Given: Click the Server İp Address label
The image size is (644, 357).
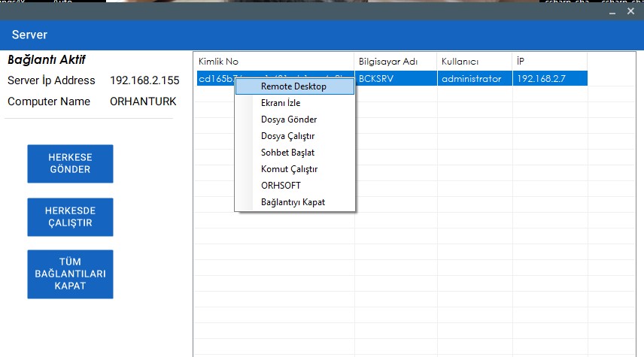Looking at the screenshot, I should pyautogui.click(x=51, y=80).
